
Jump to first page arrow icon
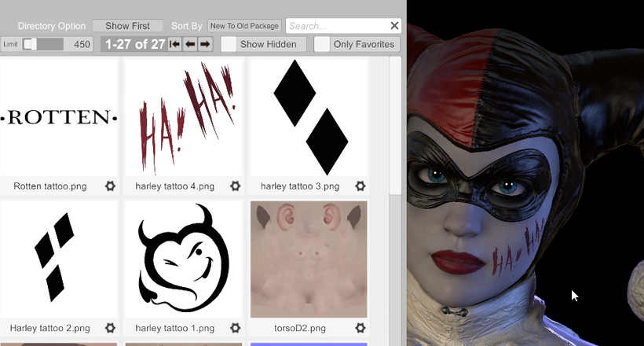click(x=175, y=44)
